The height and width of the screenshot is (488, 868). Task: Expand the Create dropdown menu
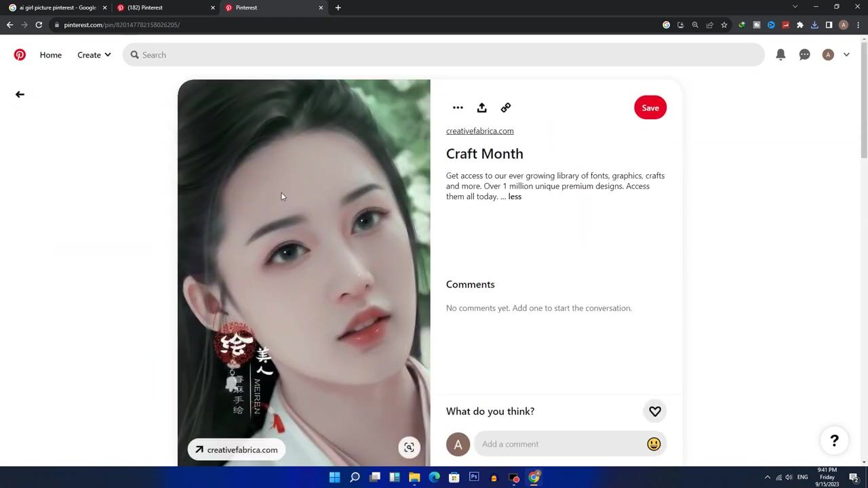click(94, 55)
